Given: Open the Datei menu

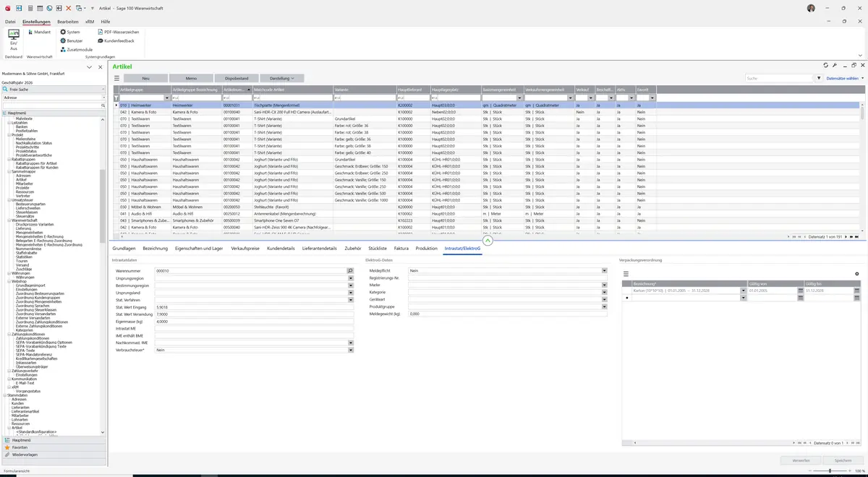Looking at the screenshot, I should [x=10, y=22].
